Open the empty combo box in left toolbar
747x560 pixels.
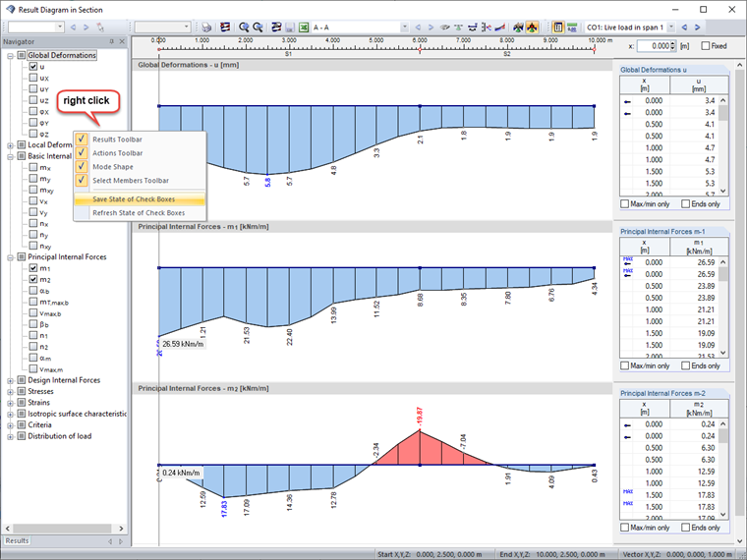[35, 28]
